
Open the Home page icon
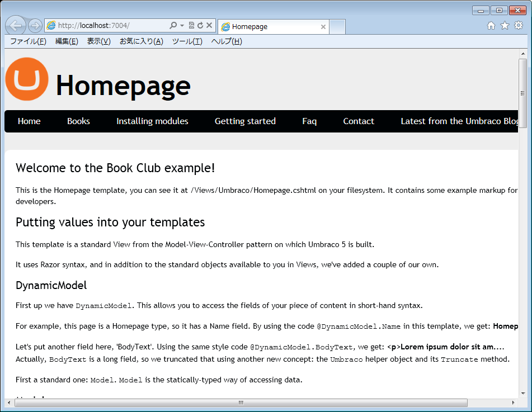(x=491, y=26)
